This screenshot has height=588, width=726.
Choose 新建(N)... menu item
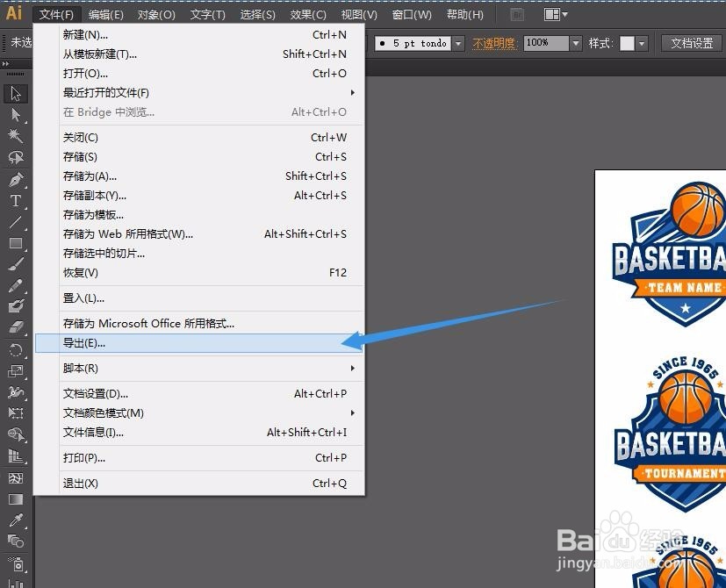[198, 35]
